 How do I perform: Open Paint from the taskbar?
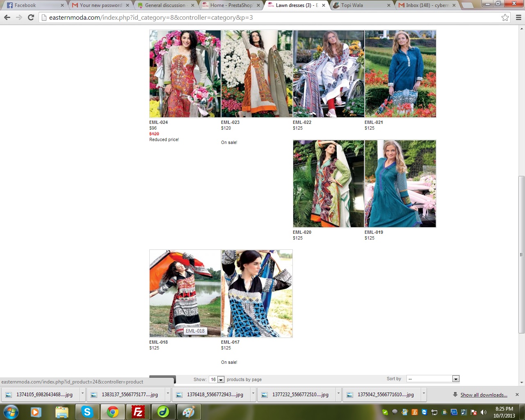click(189, 412)
